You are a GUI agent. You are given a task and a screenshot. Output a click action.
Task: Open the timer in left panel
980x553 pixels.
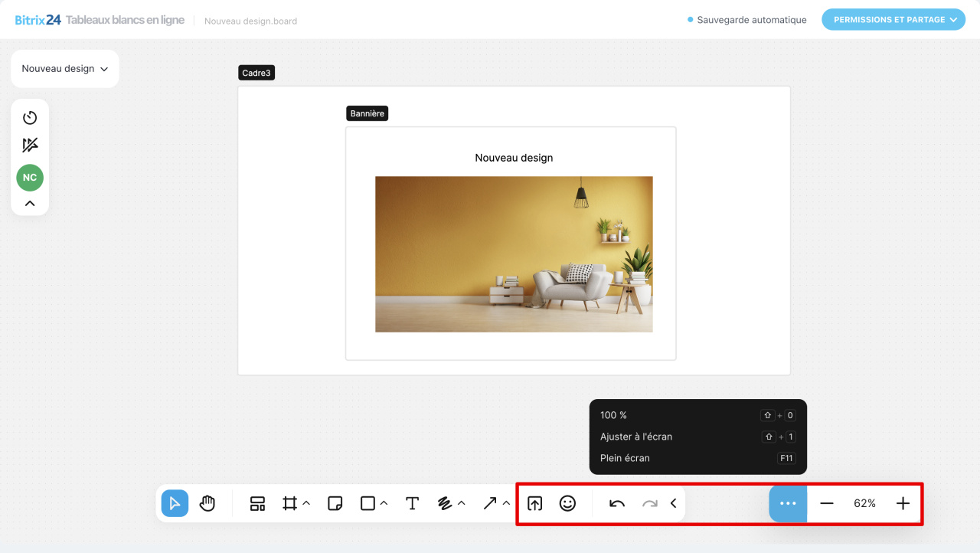30,118
